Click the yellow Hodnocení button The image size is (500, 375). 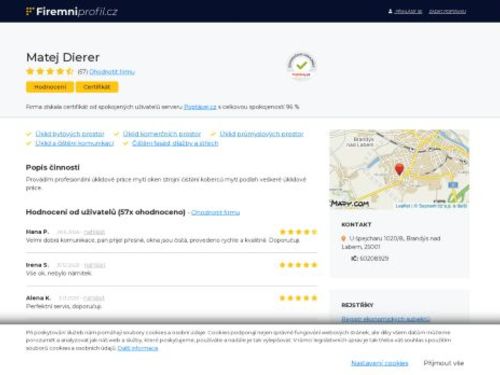[50, 87]
